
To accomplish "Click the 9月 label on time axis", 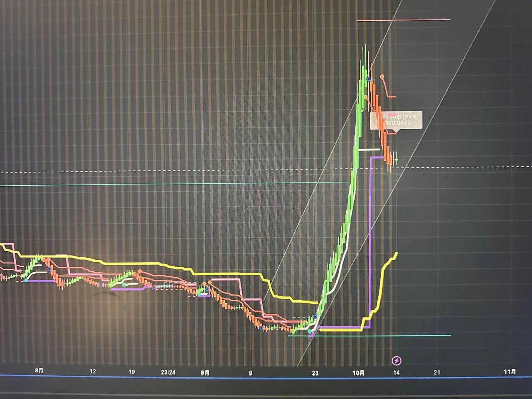I will tap(205, 373).
